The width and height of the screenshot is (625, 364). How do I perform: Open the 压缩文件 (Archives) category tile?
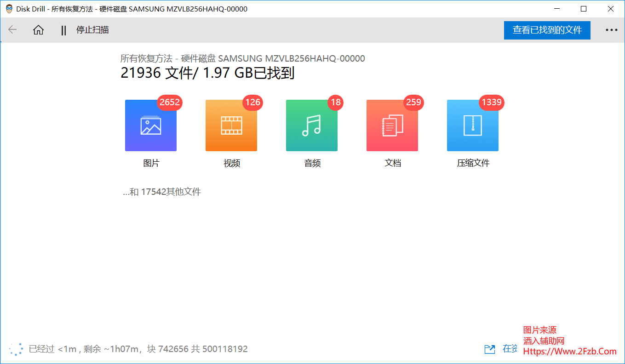click(473, 125)
